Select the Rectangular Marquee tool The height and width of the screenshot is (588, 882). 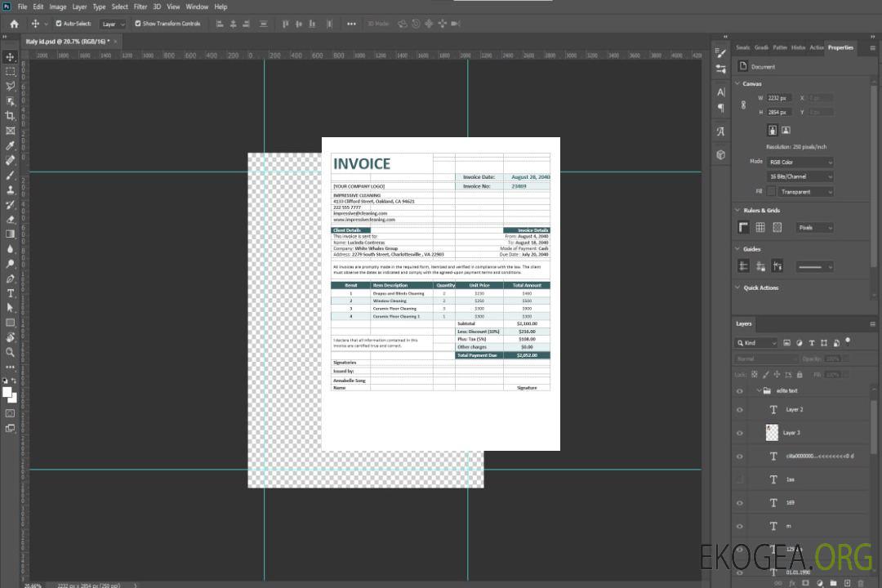point(10,72)
